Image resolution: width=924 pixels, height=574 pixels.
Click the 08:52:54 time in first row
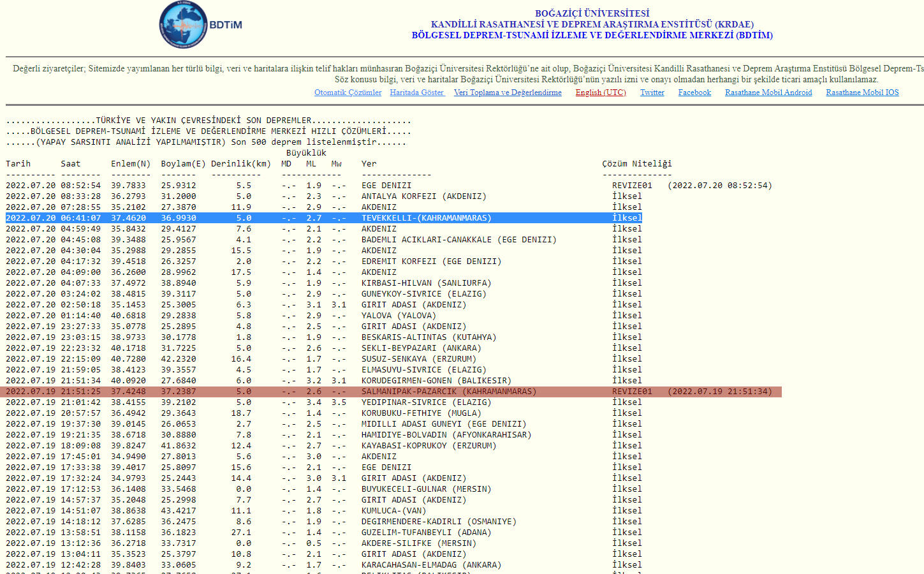pyautogui.click(x=81, y=186)
